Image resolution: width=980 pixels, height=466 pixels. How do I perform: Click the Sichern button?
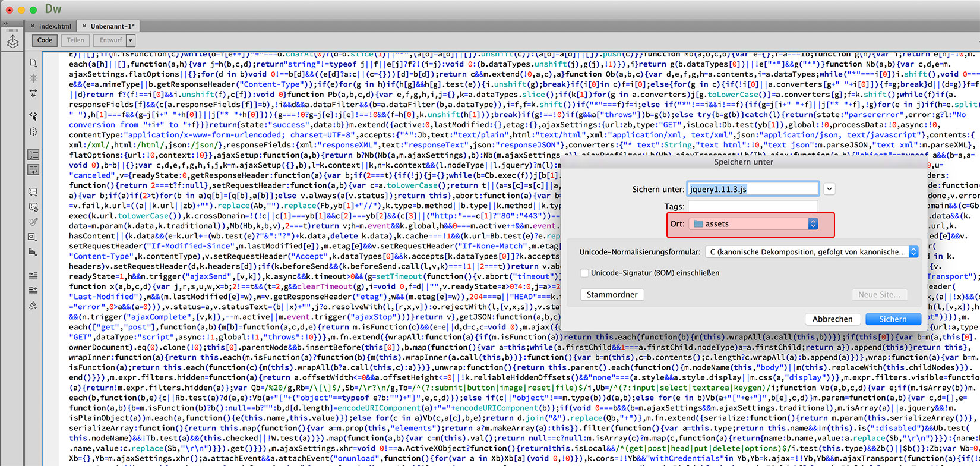coord(893,319)
